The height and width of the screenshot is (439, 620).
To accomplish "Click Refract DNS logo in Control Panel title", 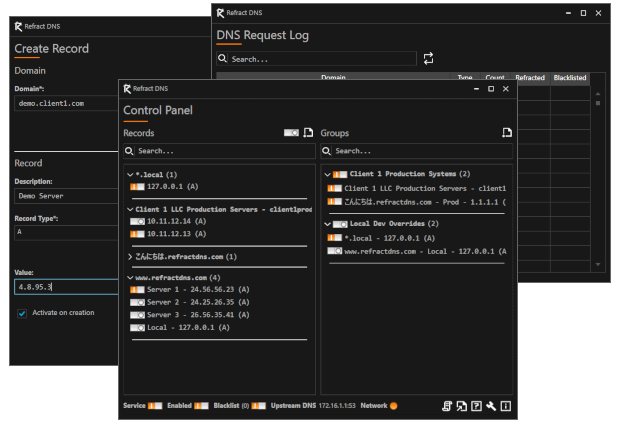I will (x=127, y=89).
